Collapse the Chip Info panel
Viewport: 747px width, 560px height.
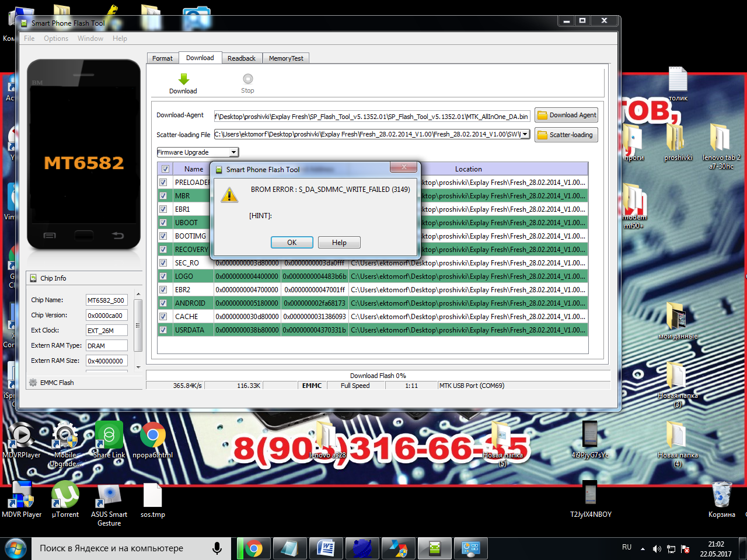(33, 278)
